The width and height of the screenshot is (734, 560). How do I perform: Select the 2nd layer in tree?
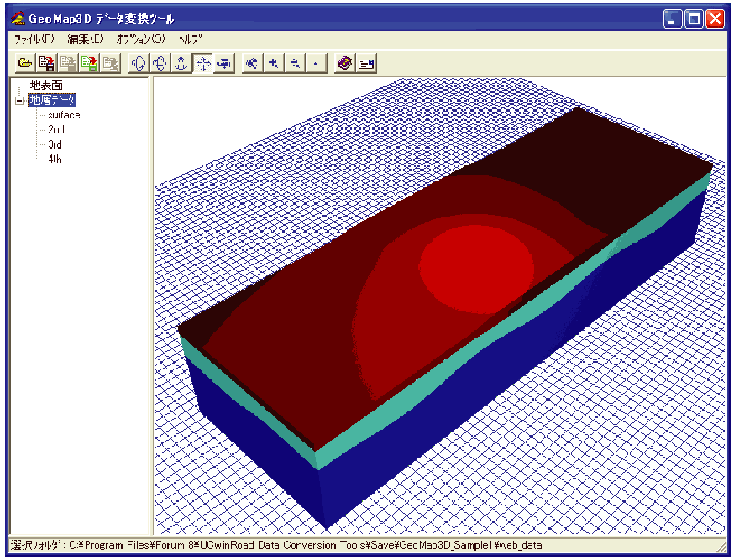pyautogui.click(x=56, y=129)
